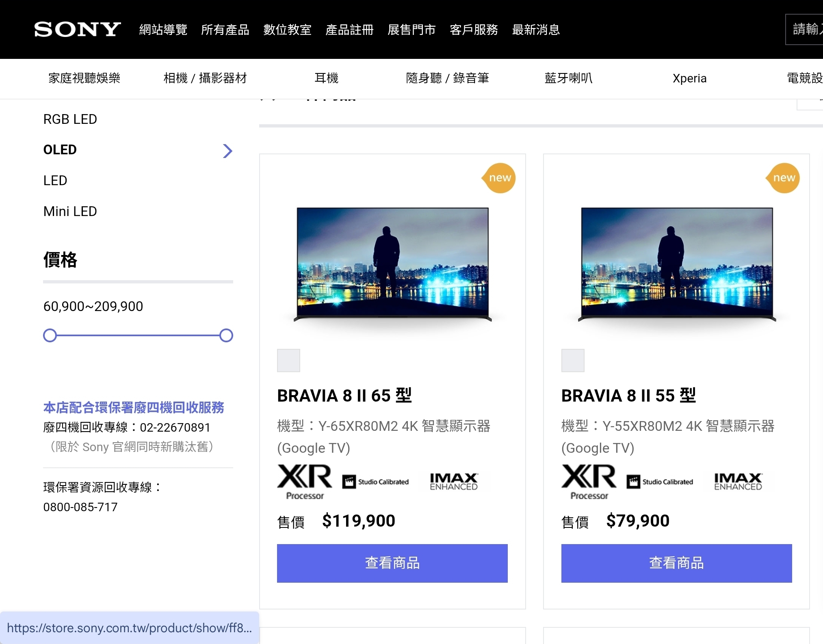
Task: Click the $79,900 price
Action: click(638, 521)
